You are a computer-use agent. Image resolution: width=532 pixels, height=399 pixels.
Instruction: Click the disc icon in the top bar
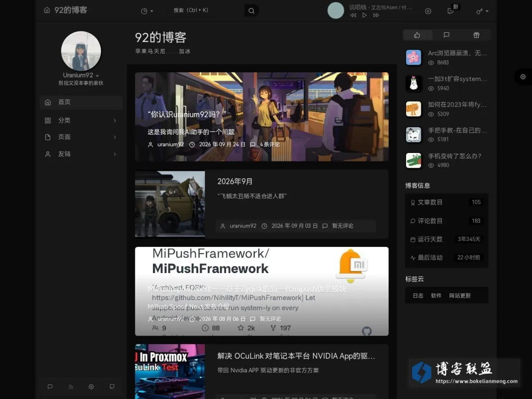[428, 11]
